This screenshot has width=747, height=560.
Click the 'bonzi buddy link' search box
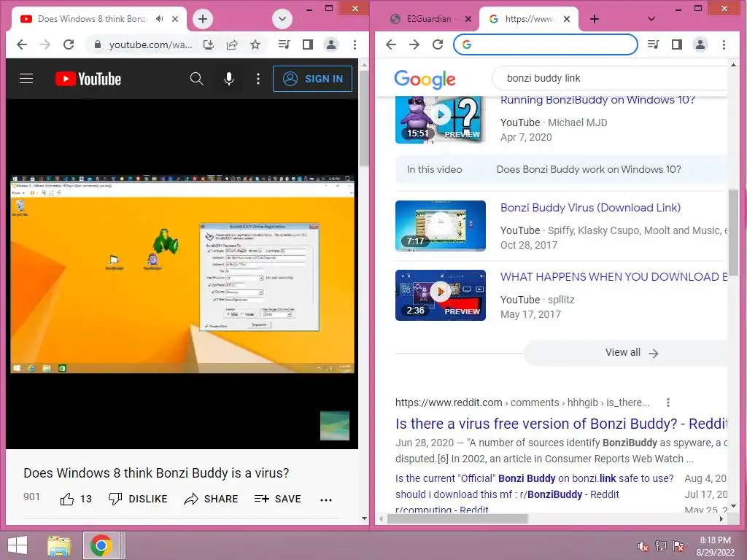coord(610,78)
